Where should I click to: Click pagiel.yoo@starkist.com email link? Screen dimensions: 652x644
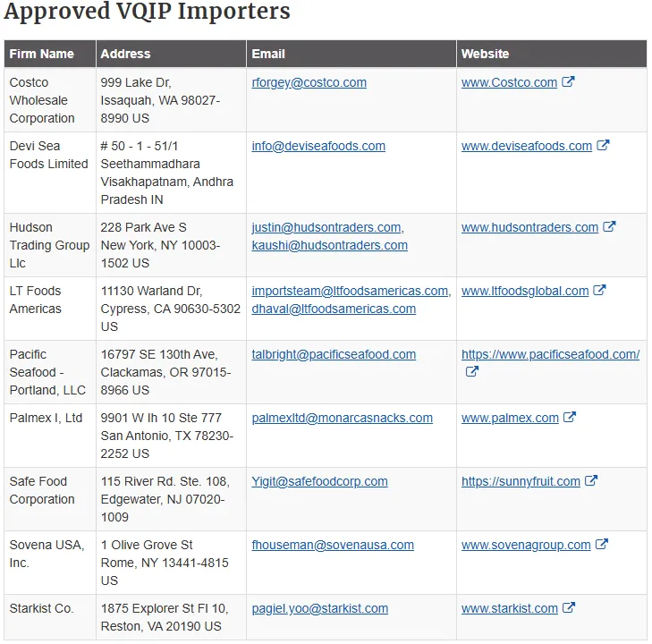pyautogui.click(x=319, y=608)
